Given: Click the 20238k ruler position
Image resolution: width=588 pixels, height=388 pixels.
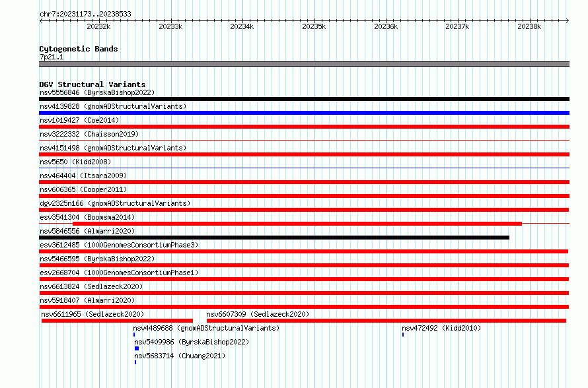Looking at the screenshot, I should (x=529, y=26).
